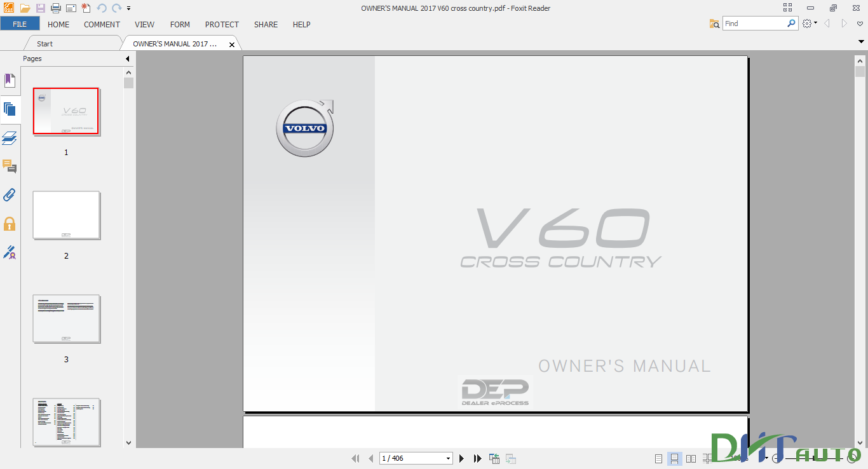Open the page number dropdown arrow
This screenshot has width=868, height=469.
(449, 458)
